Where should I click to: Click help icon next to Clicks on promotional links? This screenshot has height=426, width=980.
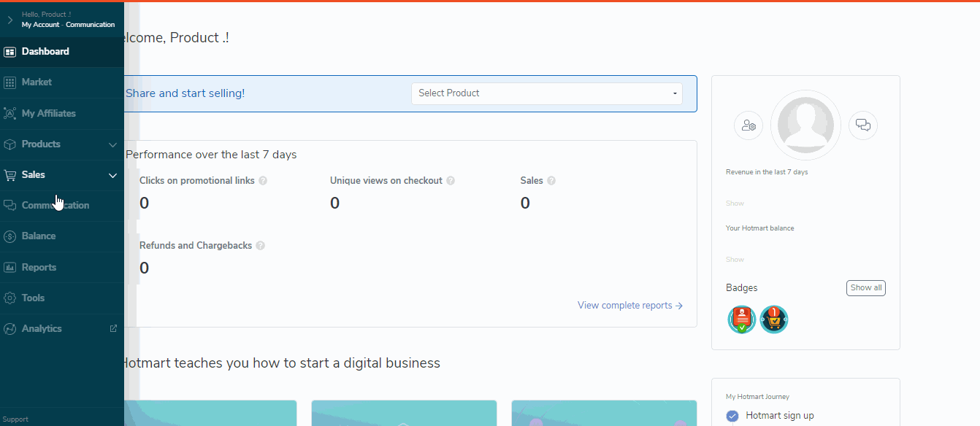point(263,181)
